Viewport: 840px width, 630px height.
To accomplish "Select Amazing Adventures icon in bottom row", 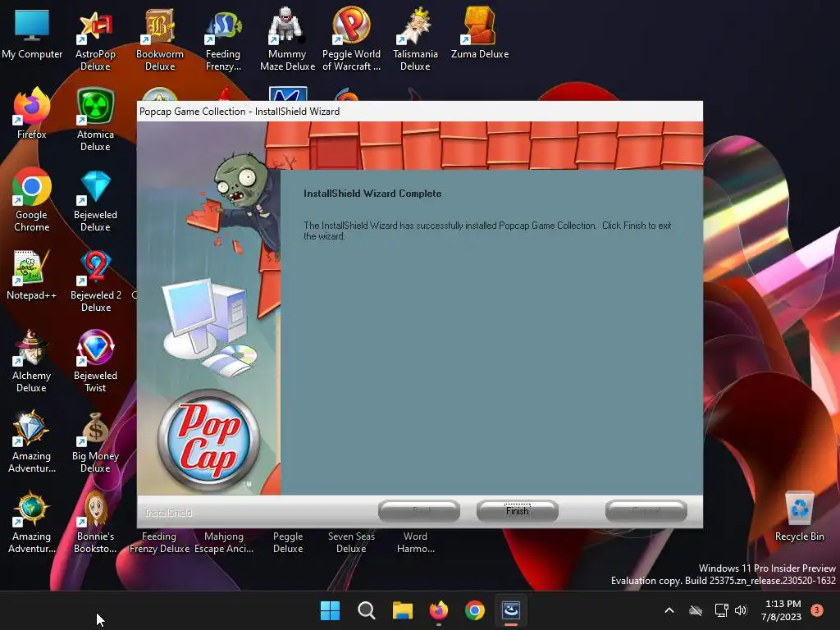I will [32, 523].
